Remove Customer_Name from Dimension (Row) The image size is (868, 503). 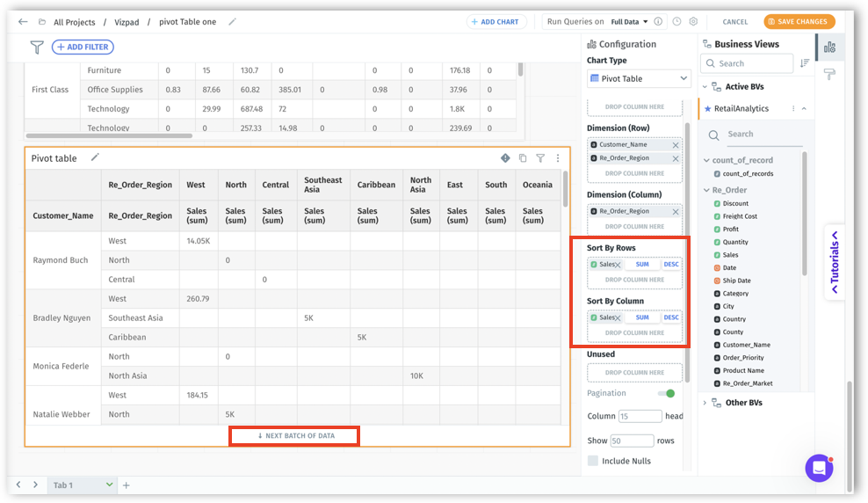pos(675,145)
